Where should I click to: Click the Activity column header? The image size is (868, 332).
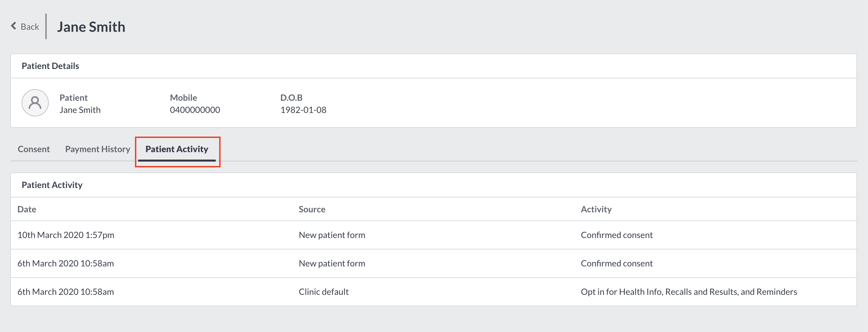coord(596,209)
